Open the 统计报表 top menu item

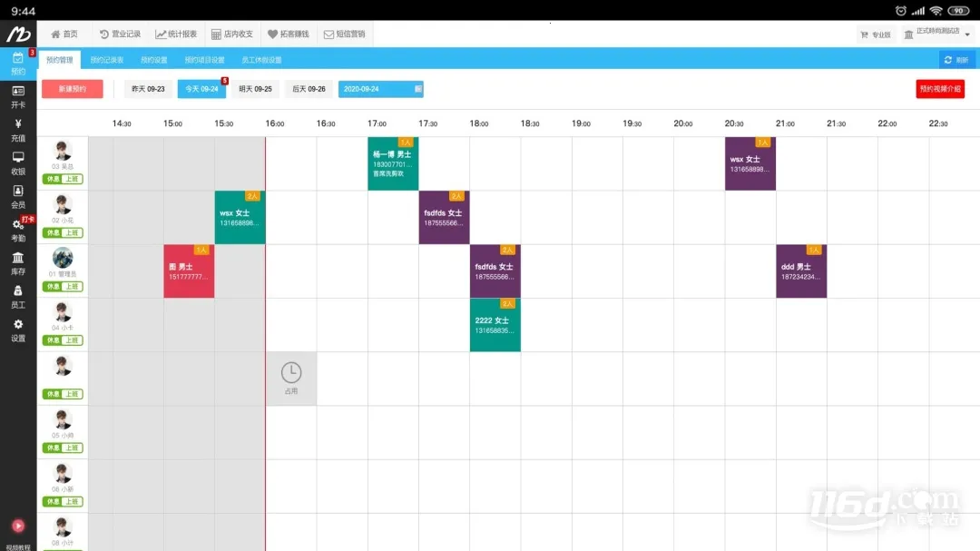(176, 34)
